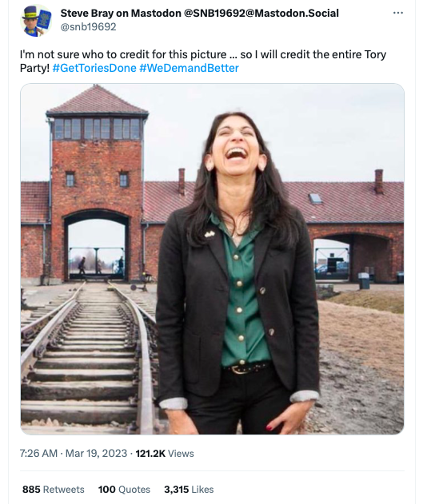Click the 7:26 AM timestamp

click(x=38, y=454)
